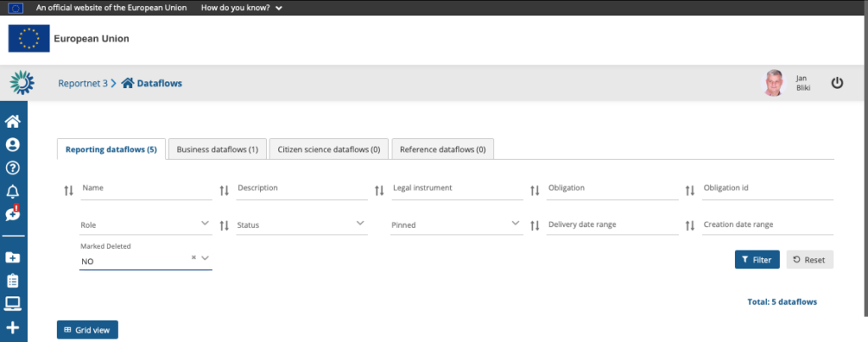Toggle sort order for the Name column
The image size is (868, 342).
point(69,191)
